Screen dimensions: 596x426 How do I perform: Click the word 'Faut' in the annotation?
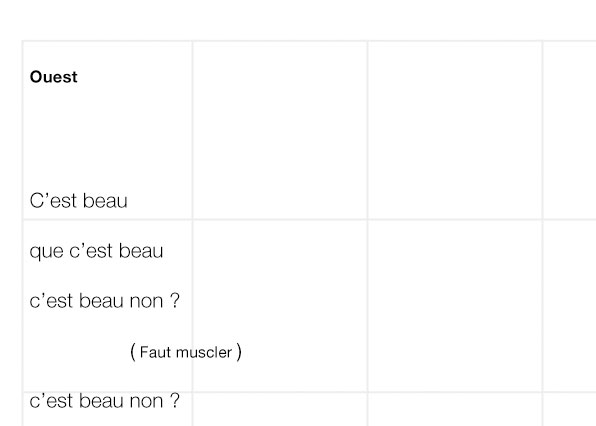155,352
